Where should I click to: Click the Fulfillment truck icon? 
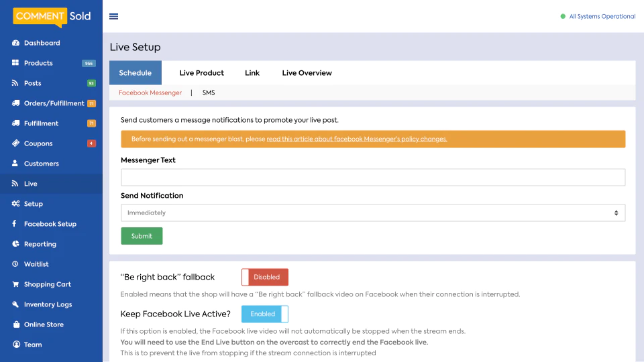tap(15, 123)
